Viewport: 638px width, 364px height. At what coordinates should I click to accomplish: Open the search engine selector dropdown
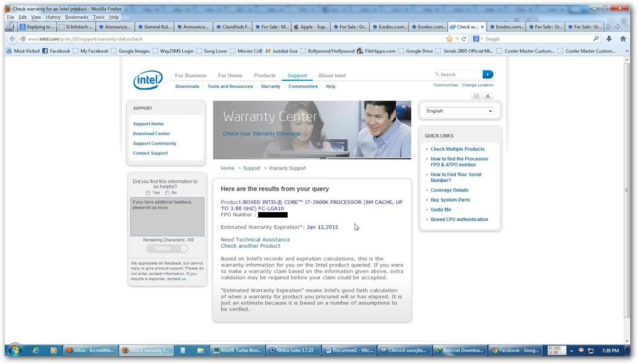point(478,39)
